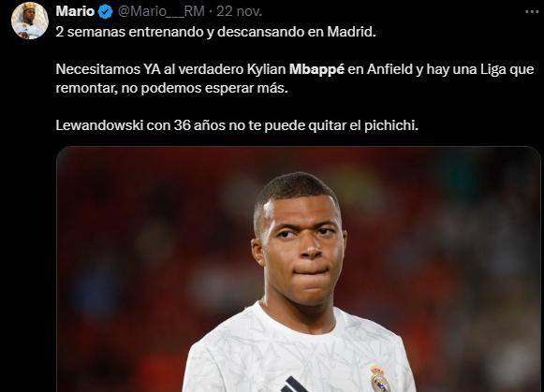Viewport: 544px width, 392px height.
Task: Click the line starting with remontar
Action: click(x=171, y=88)
